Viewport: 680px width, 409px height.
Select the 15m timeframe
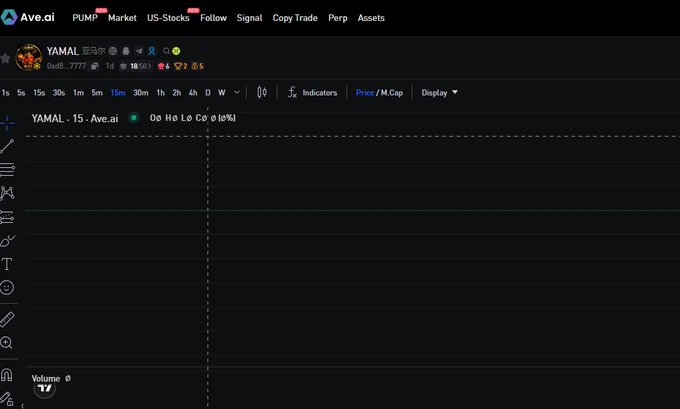[x=118, y=93]
